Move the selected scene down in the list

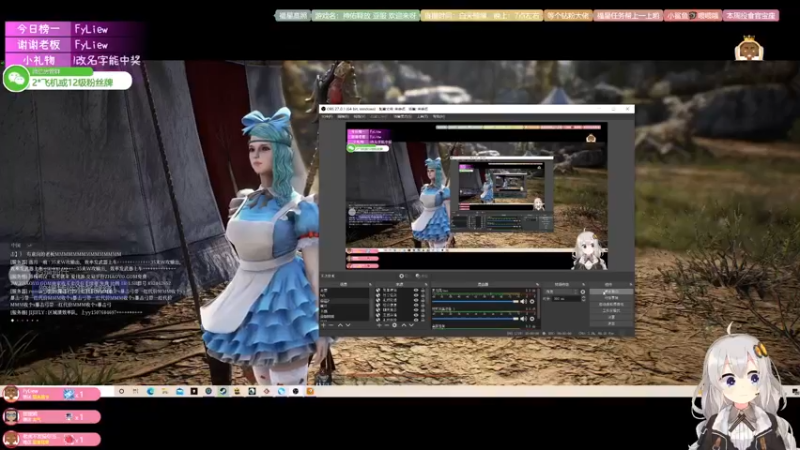(348, 325)
